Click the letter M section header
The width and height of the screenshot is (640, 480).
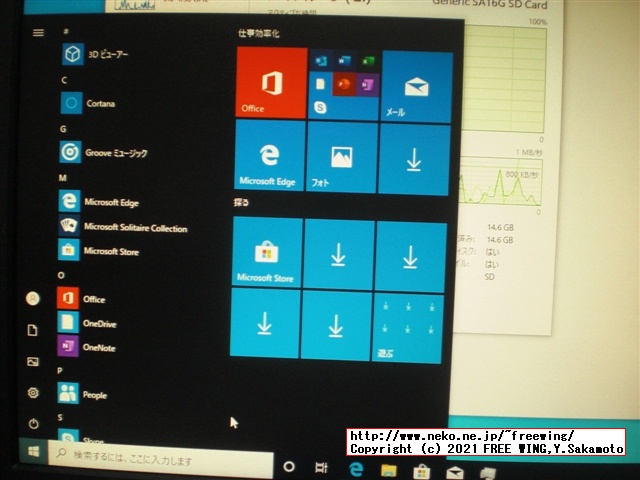coord(62,178)
